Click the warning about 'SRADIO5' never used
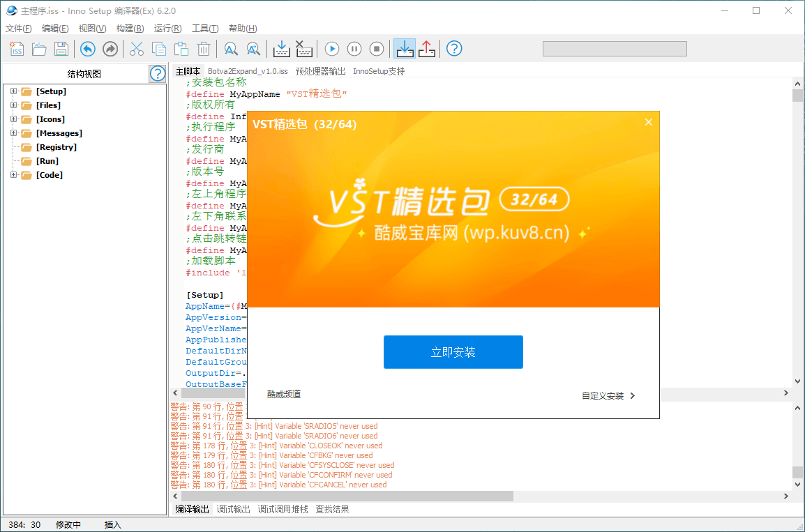Screen dimensions: 805x532 pyautogui.click(x=274, y=426)
